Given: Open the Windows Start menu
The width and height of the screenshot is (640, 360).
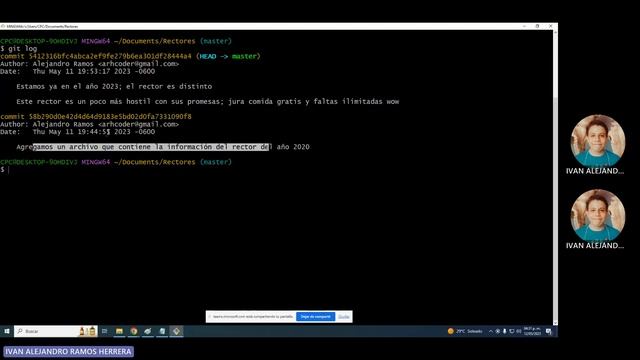Looking at the screenshot, I should (x=7, y=331).
